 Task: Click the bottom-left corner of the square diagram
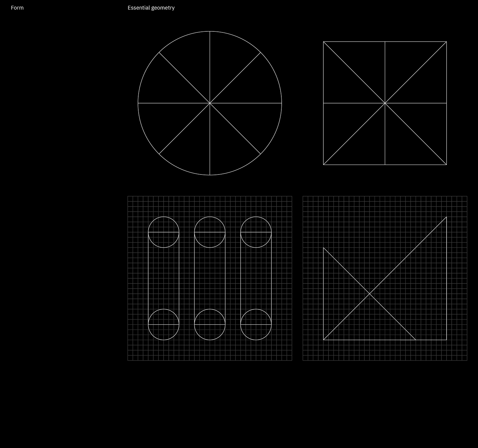323,165
